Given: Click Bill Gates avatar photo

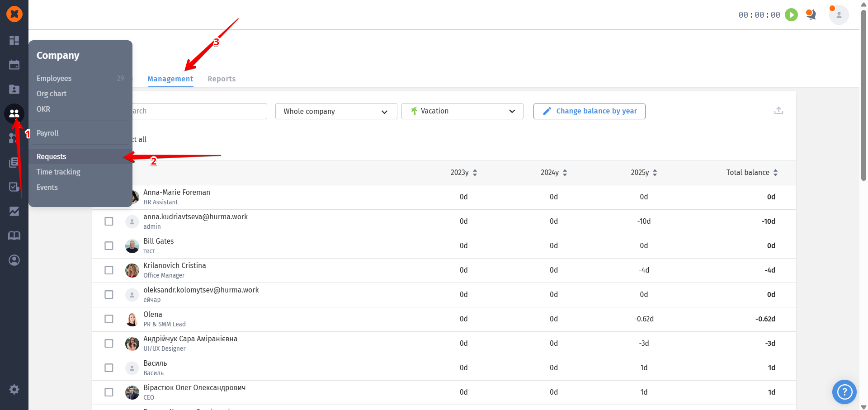Looking at the screenshot, I should point(132,246).
